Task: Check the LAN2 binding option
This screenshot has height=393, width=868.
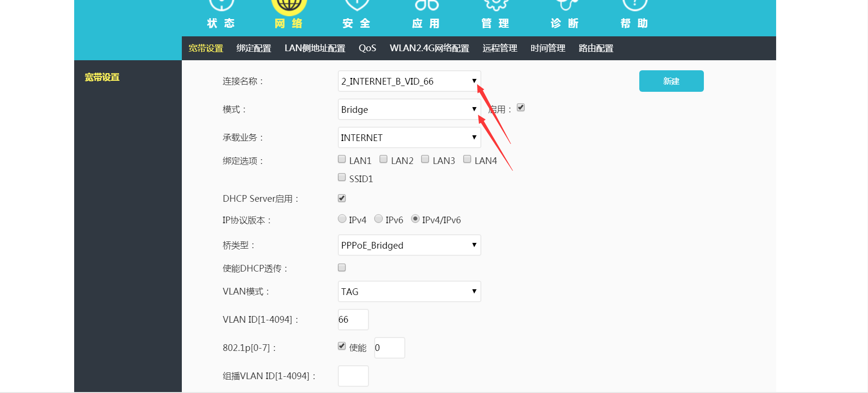Action: tap(383, 159)
